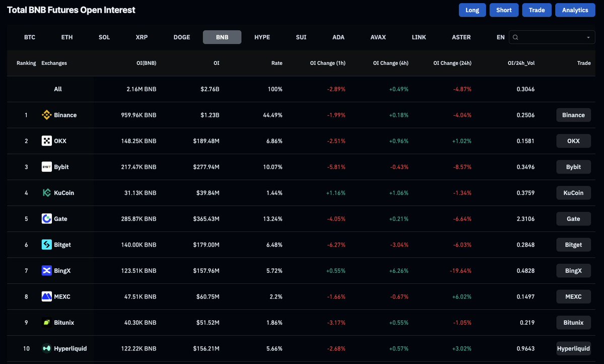The width and height of the screenshot is (604, 364).
Task: Click the BingX exchange logo icon
Action: pos(47,270)
